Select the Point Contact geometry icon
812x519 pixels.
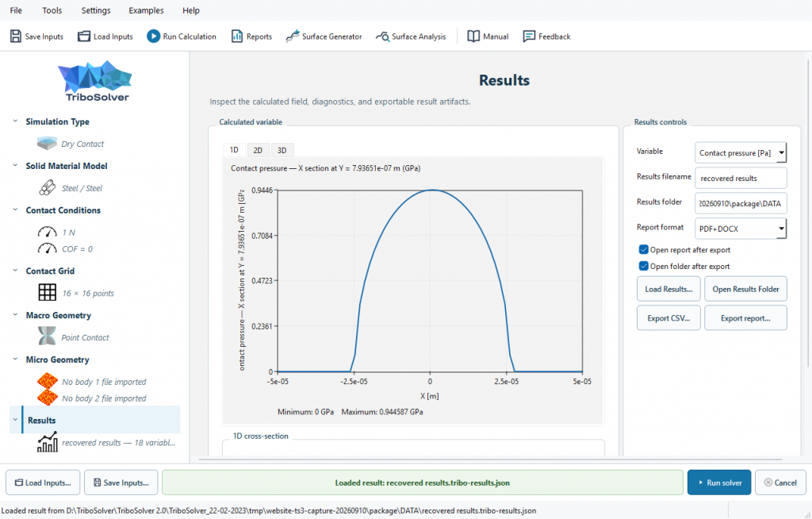(47, 336)
